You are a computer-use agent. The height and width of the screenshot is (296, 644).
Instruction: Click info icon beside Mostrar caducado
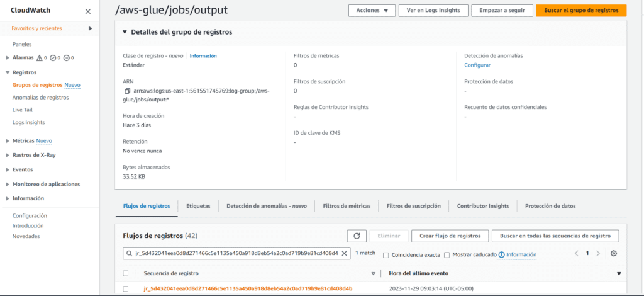(x=501, y=255)
